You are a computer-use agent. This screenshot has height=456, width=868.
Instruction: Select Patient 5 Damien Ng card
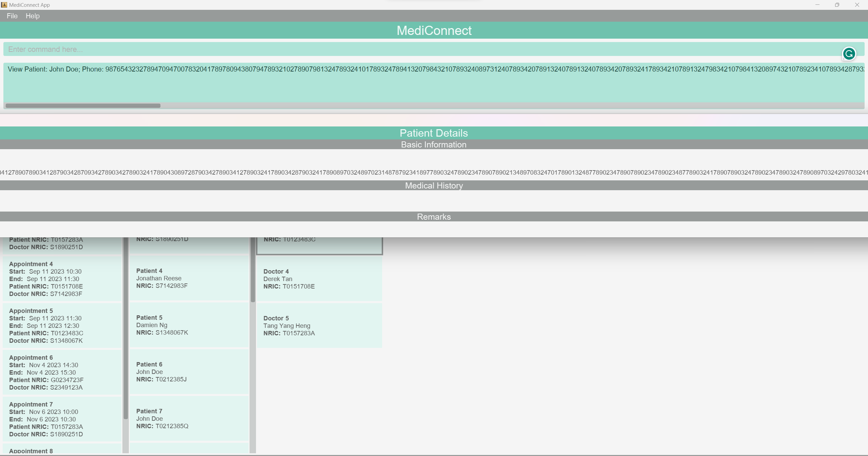coord(189,325)
